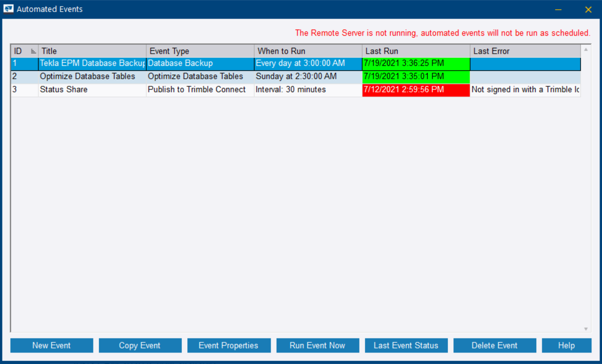Click ID cell 1 in first row

[25, 64]
